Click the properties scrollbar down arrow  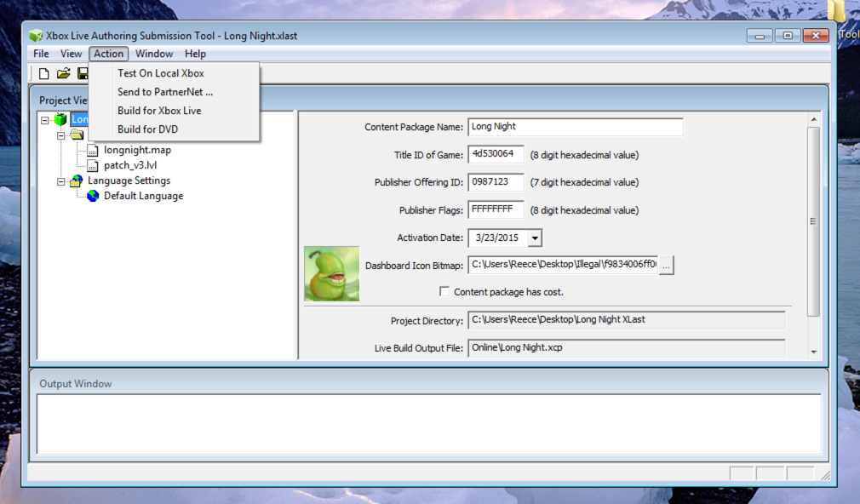[814, 352]
